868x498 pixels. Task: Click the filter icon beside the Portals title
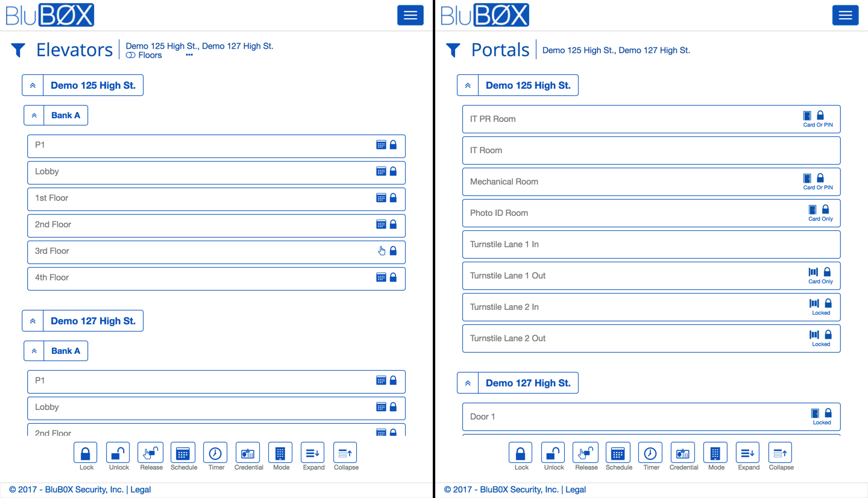click(x=453, y=50)
